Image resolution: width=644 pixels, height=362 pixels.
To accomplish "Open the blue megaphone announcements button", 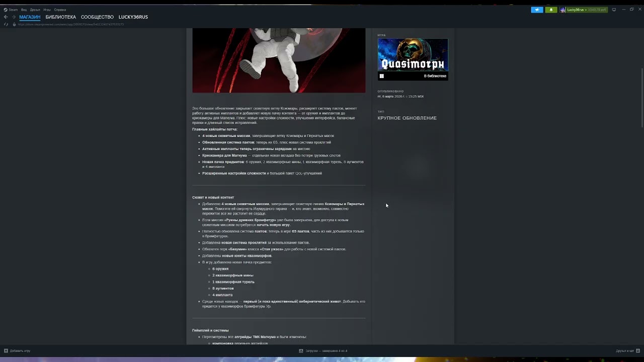I will pos(537,10).
